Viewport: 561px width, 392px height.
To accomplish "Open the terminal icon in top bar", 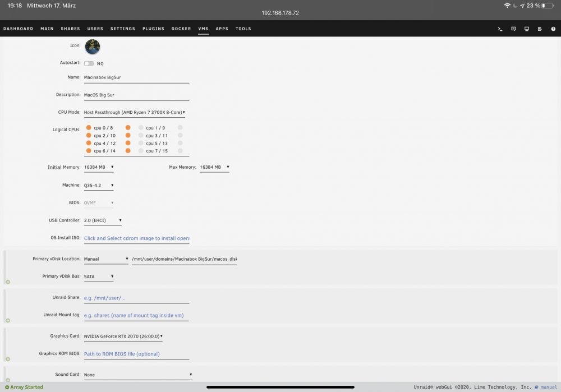I will point(500,29).
